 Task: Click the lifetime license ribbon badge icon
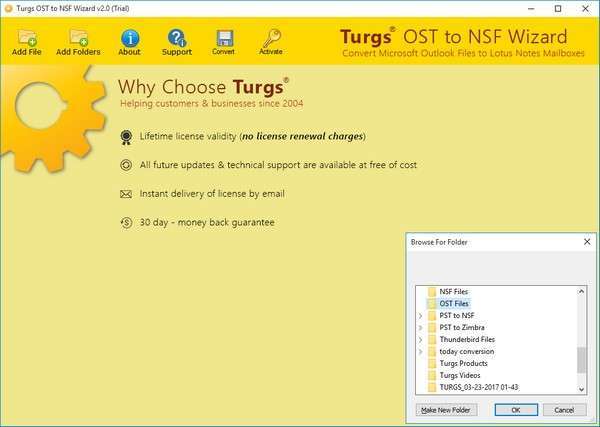pos(126,137)
